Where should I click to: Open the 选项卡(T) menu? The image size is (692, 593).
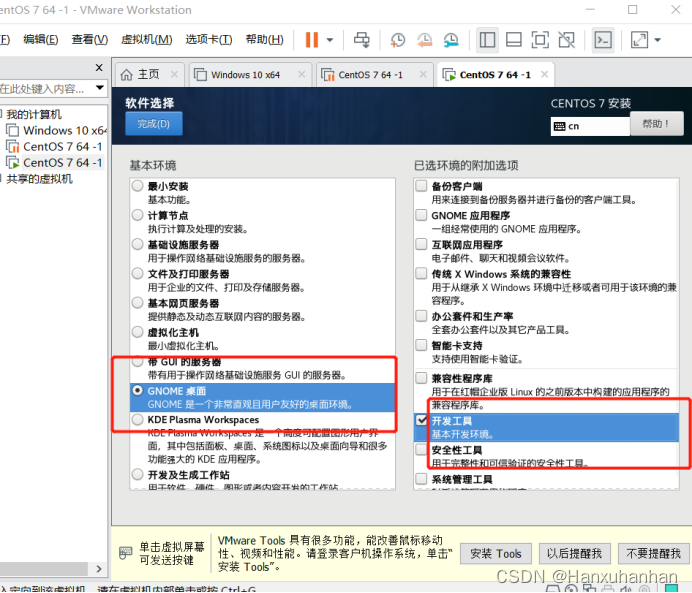(209, 40)
